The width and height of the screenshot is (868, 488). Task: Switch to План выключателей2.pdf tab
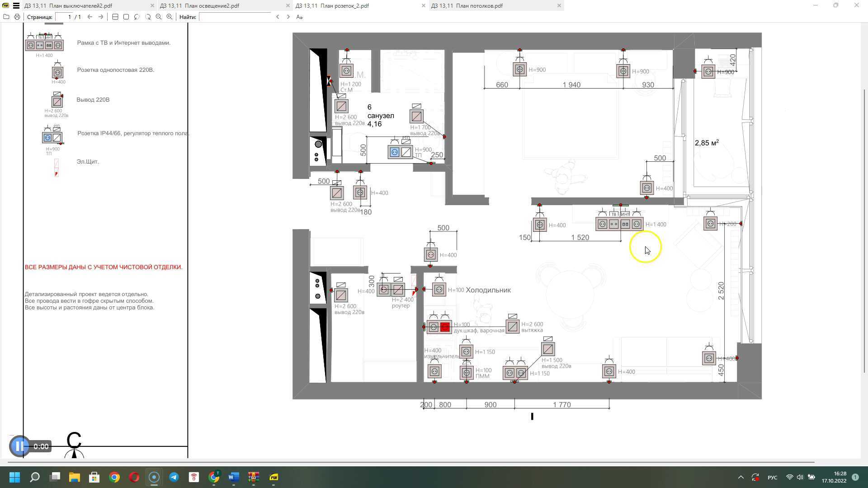pyautogui.click(x=68, y=6)
